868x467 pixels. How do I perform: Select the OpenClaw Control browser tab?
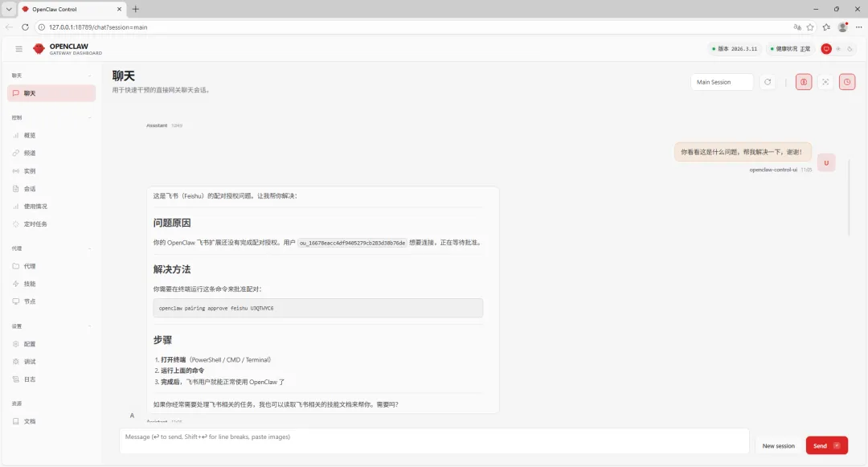72,10
